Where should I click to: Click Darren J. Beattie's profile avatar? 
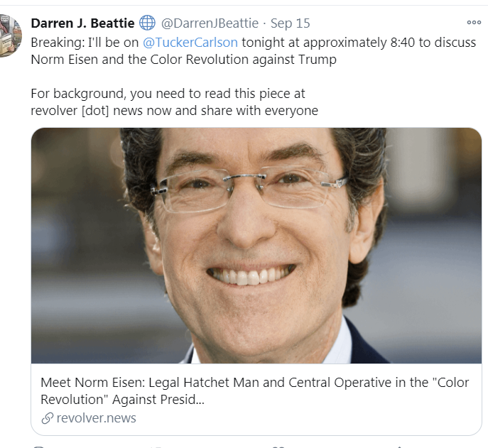pos(11,35)
